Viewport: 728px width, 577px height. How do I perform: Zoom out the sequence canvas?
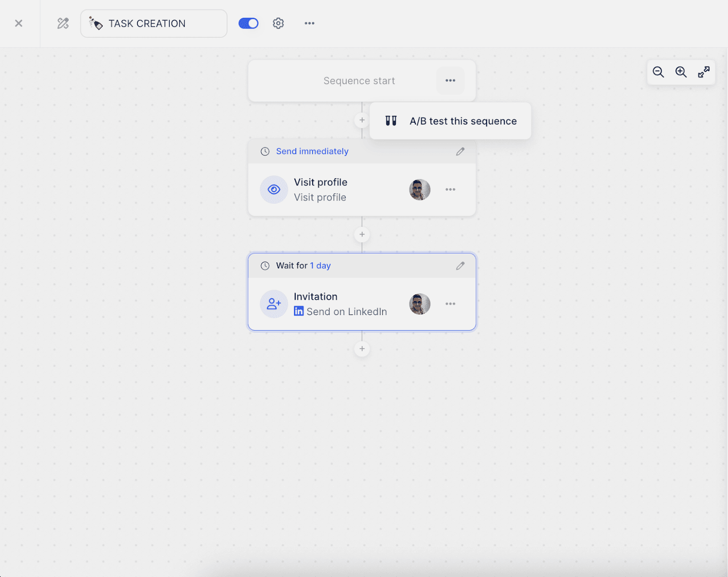(x=658, y=72)
